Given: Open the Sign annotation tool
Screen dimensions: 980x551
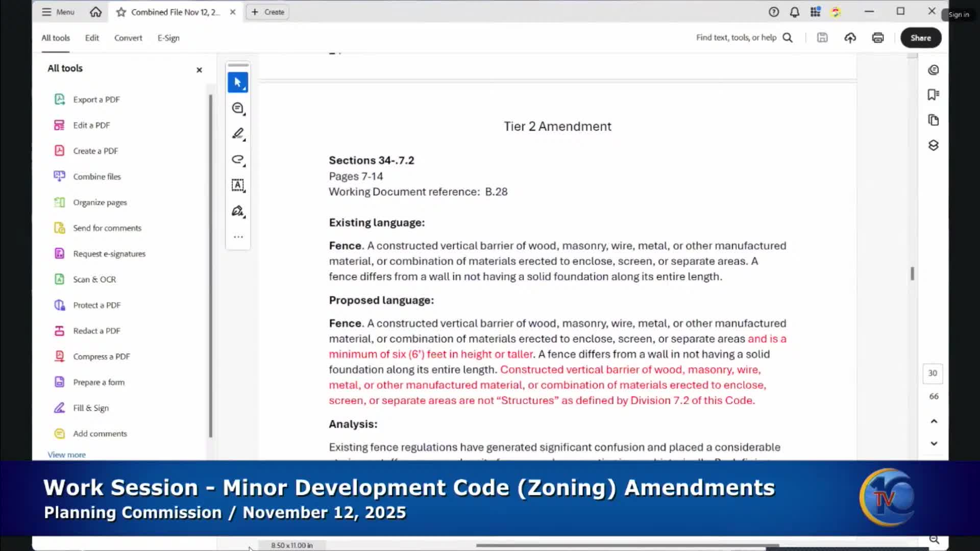Looking at the screenshot, I should point(237,211).
